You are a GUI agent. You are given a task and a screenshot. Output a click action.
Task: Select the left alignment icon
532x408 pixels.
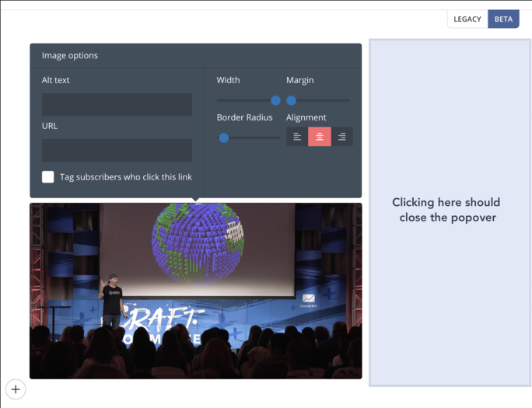click(297, 137)
